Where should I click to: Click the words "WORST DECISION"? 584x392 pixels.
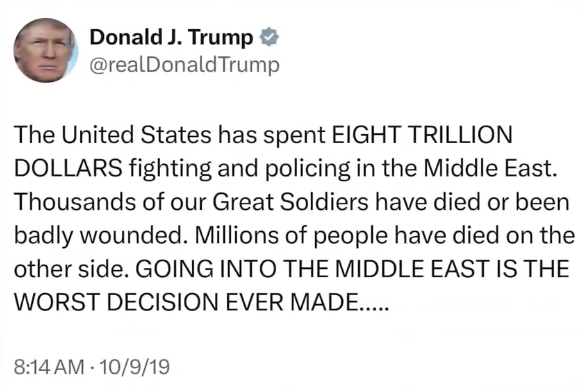(116, 302)
